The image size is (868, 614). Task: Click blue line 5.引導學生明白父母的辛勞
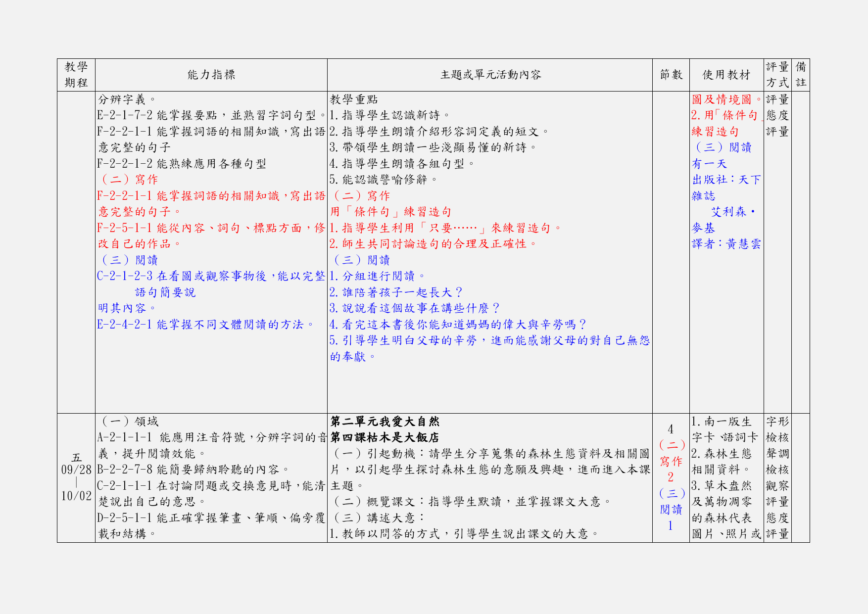(x=490, y=340)
